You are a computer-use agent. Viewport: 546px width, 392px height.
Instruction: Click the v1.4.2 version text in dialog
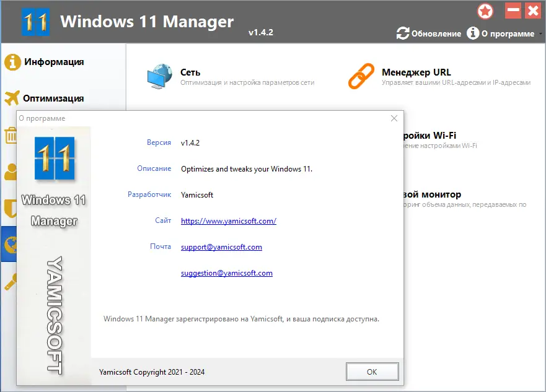pos(190,143)
